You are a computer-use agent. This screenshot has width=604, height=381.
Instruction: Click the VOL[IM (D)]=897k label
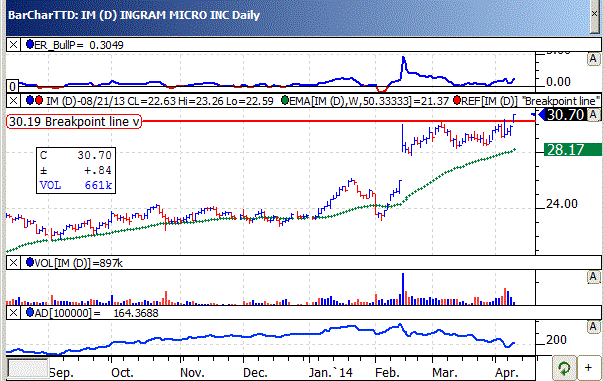(x=79, y=263)
